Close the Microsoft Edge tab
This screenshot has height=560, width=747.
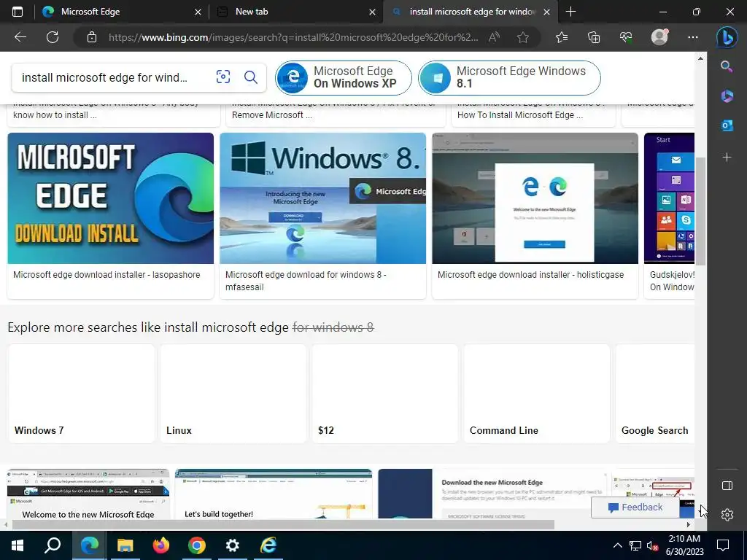click(x=198, y=12)
